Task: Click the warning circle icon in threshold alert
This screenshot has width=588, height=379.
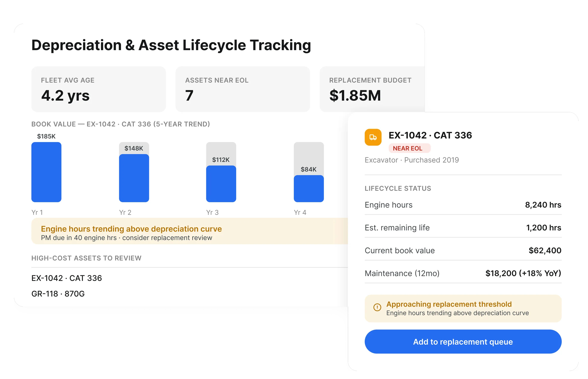Action: [377, 307]
